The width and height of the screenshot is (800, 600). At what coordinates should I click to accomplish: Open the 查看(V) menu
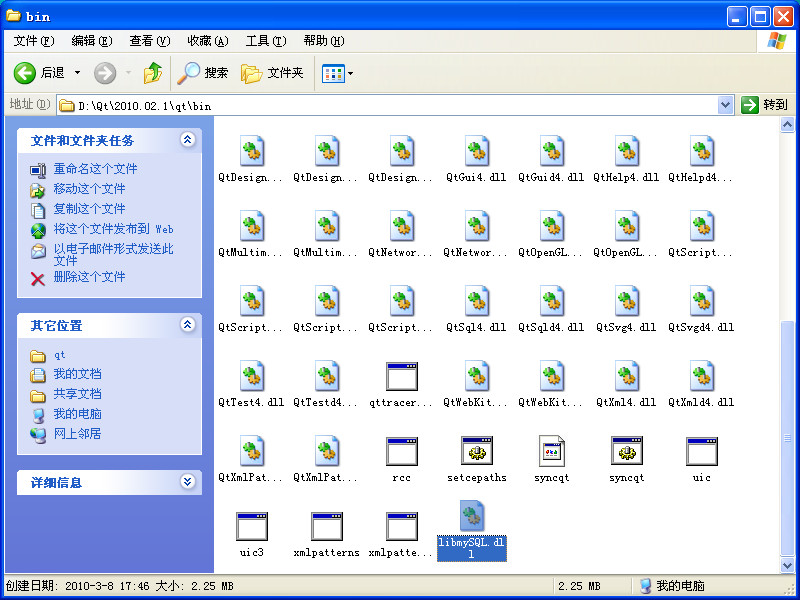[149, 41]
